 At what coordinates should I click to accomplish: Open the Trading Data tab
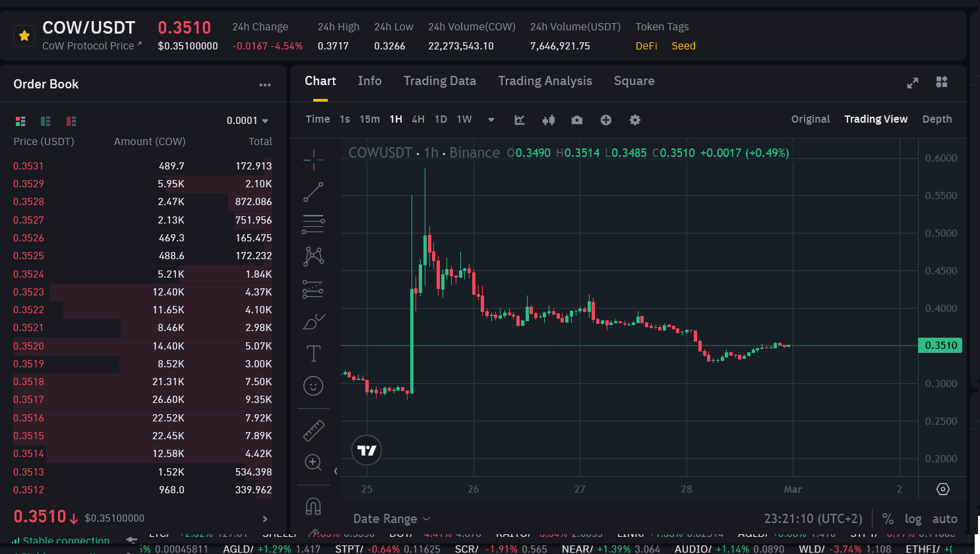[x=440, y=81]
